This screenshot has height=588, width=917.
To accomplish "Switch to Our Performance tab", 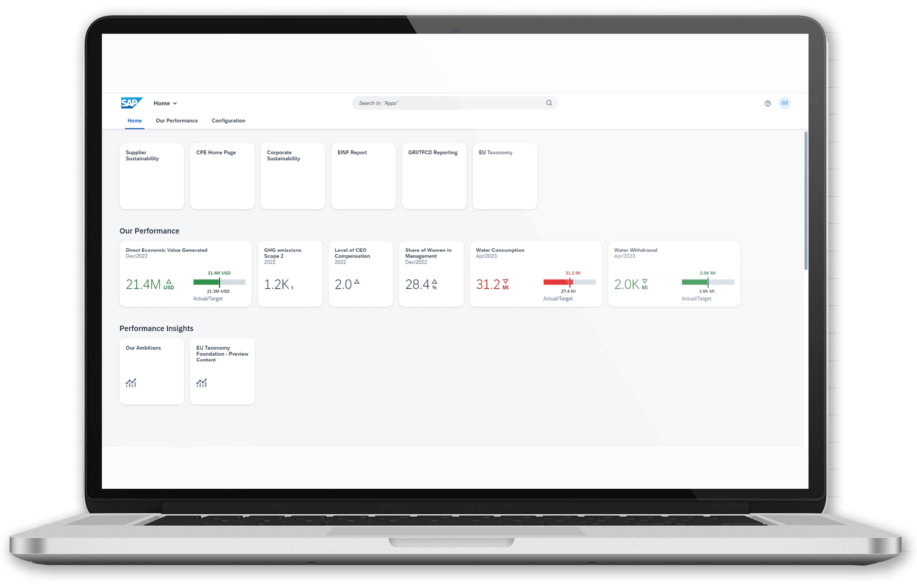I will pos(176,120).
